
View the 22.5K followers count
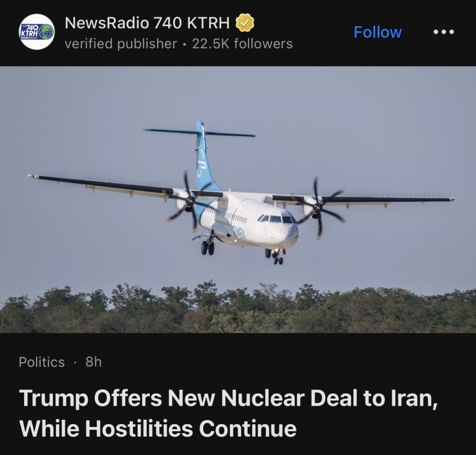click(242, 43)
